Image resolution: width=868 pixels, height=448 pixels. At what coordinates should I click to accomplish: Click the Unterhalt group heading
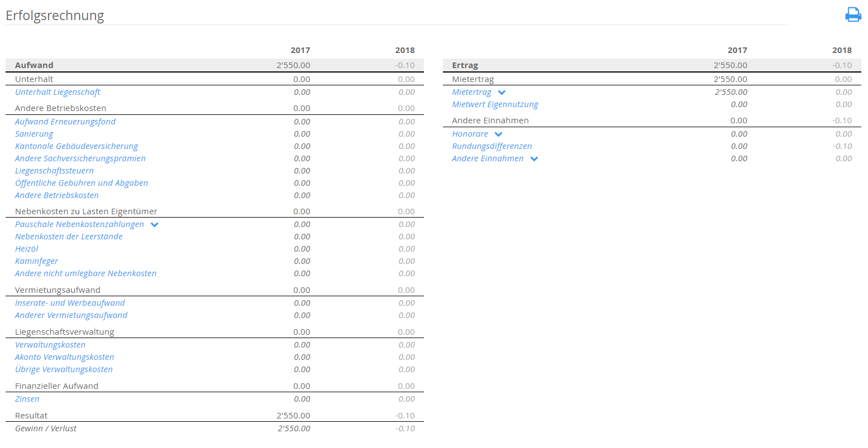coord(34,79)
